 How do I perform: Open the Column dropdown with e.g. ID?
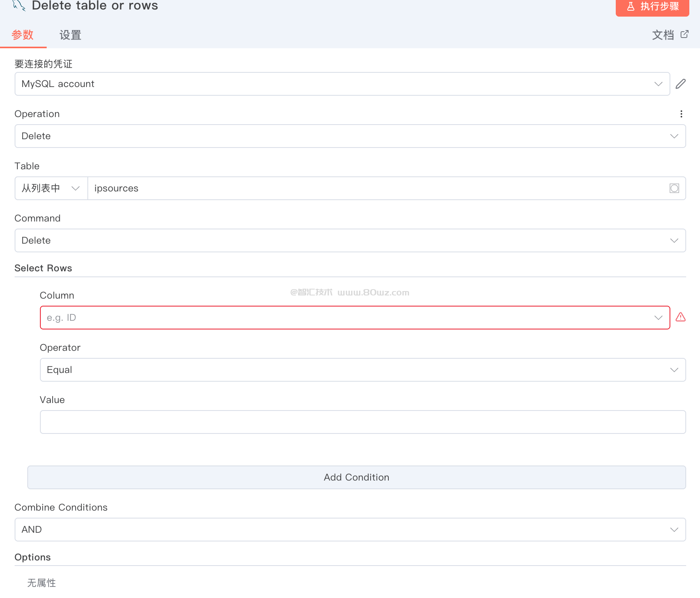[x=355, y=318]
